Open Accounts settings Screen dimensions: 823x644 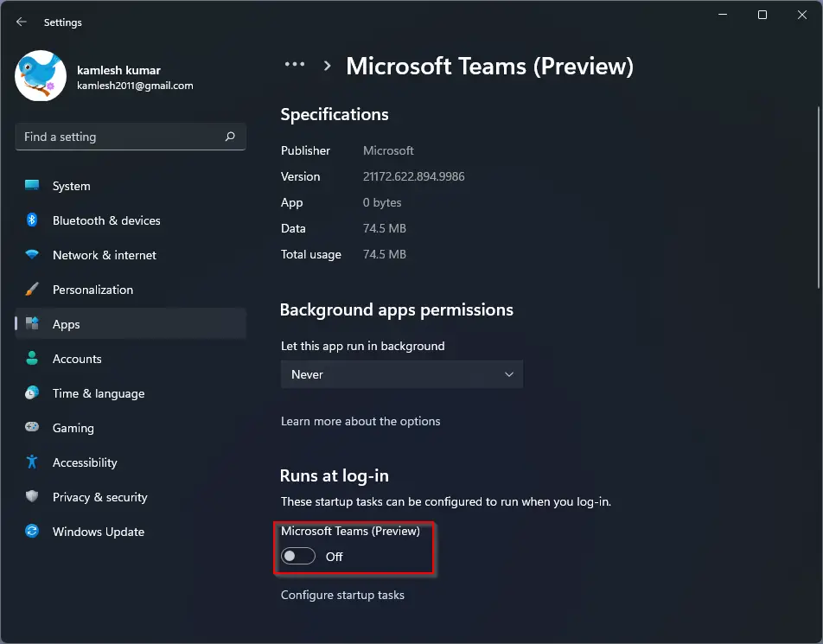click(131, 359)
